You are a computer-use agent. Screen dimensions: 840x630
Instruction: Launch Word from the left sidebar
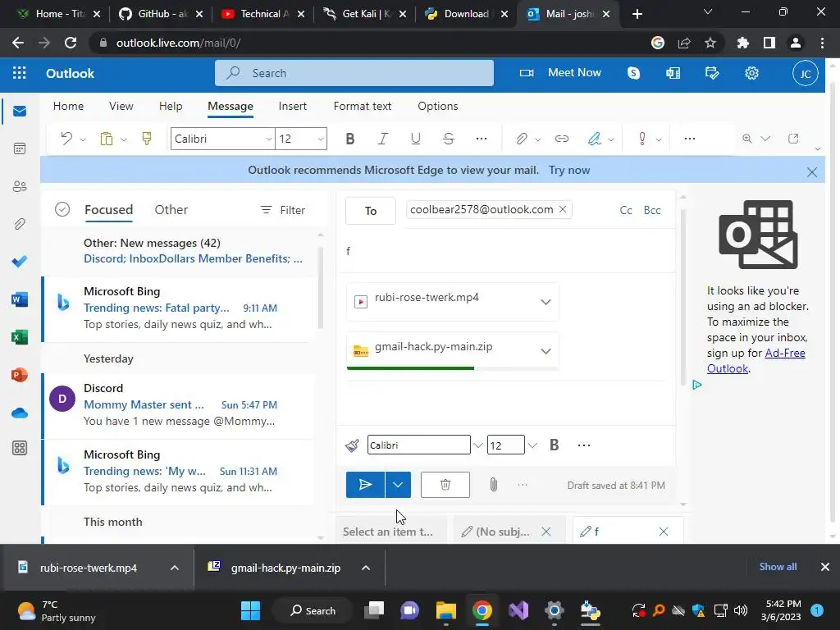tap(20, 299)
